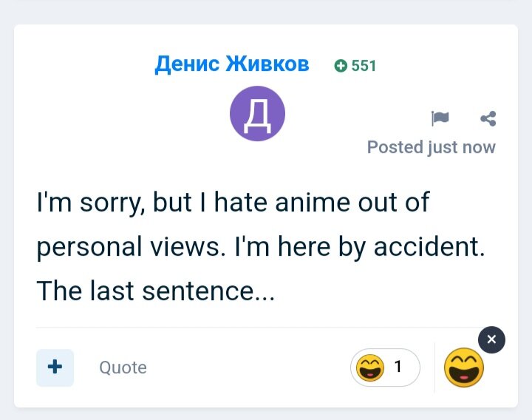Image resolution: width=532 pixels, height=420 pixels.
Task: View the 551 reputation score
Action: (364, 66)
